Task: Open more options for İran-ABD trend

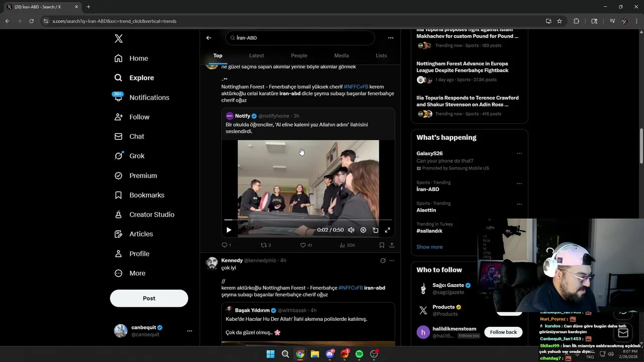Action: 519,184
